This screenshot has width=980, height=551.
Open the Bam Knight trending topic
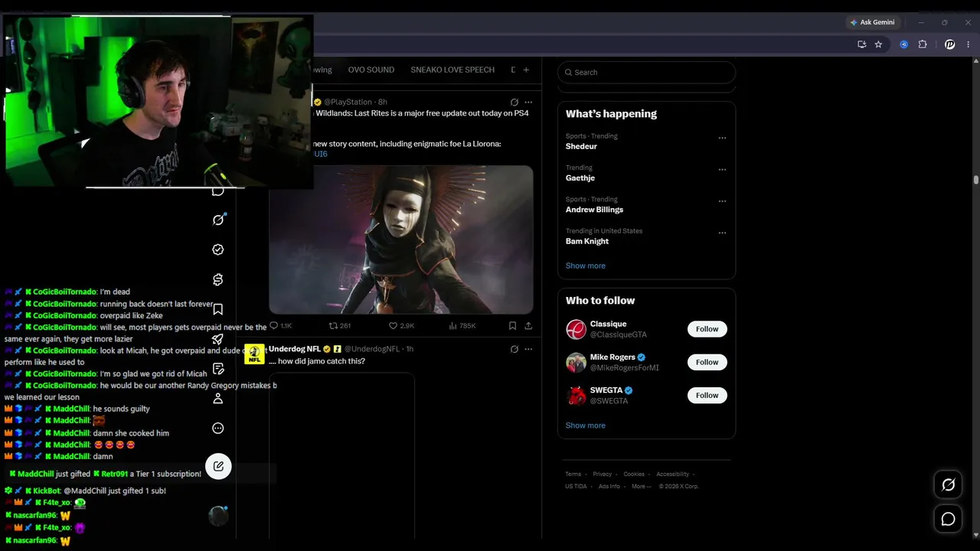click(587, 241)
